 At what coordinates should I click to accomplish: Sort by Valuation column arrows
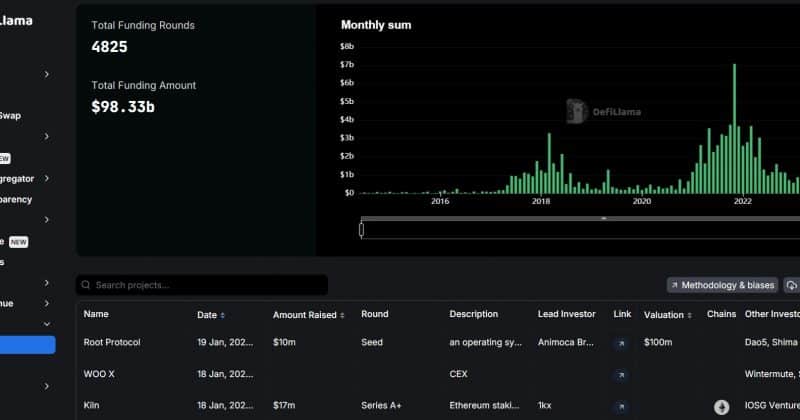tap(689, 315)
